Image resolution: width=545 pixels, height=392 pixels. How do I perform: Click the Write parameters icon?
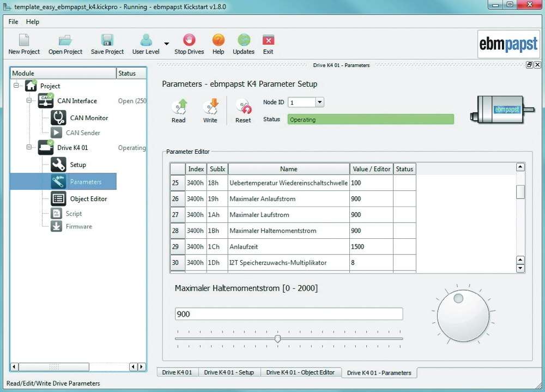click(210, 106)
